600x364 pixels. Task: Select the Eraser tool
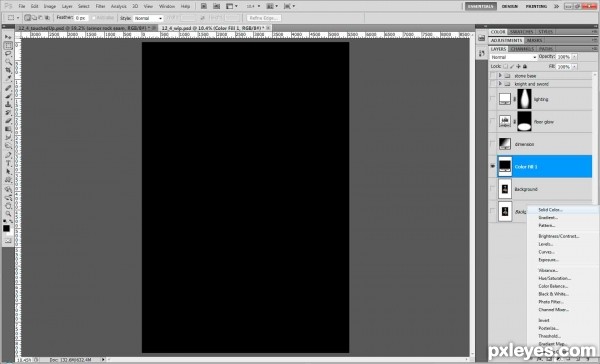[8, 121]
